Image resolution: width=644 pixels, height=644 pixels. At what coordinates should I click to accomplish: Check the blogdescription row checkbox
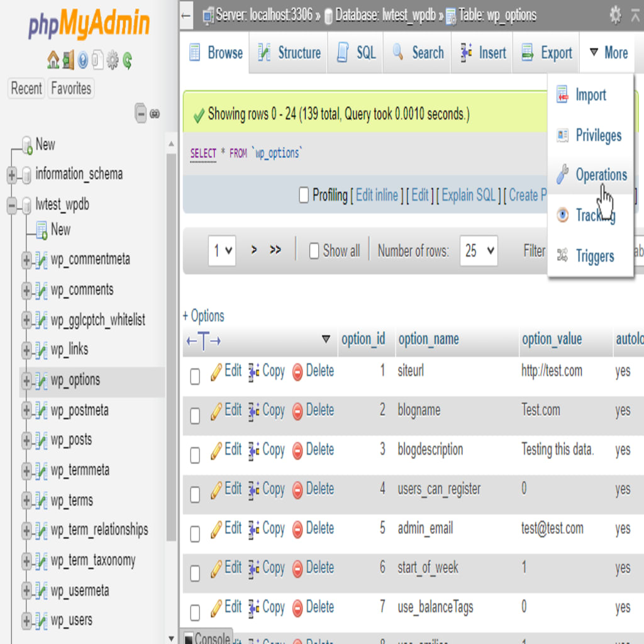[x=195, y=455]
